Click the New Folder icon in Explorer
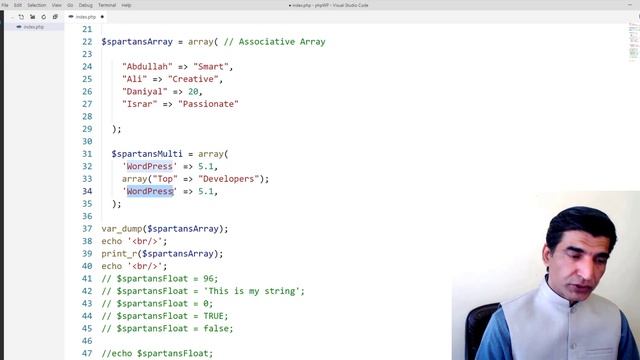This screenshot has height=360, width=640. pos(32,17)
